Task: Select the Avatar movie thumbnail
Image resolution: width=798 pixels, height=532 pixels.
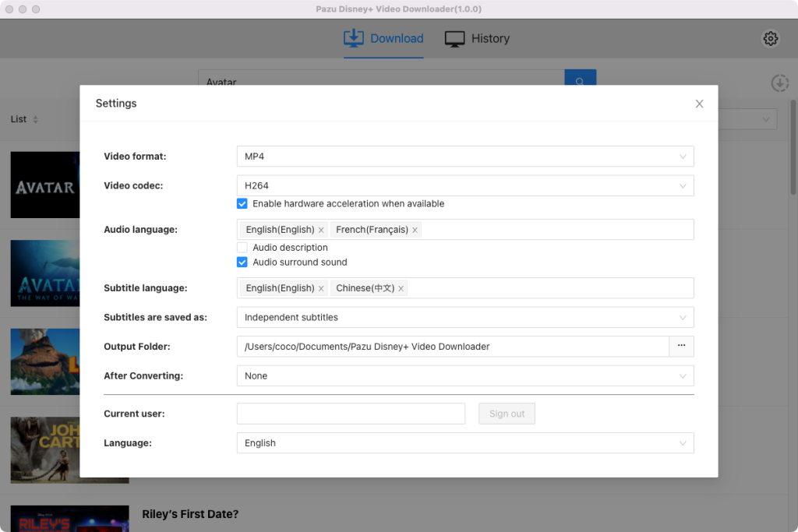Action: (45, 185)
